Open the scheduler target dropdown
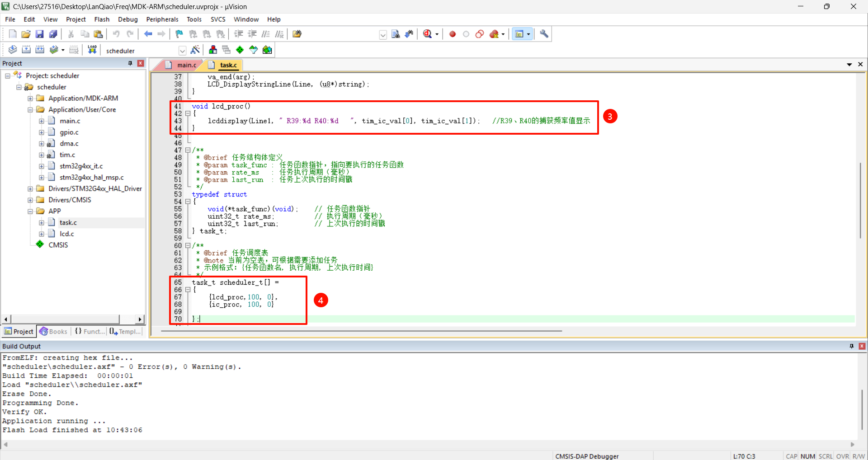868x460 pixels. tap(182, 51)
